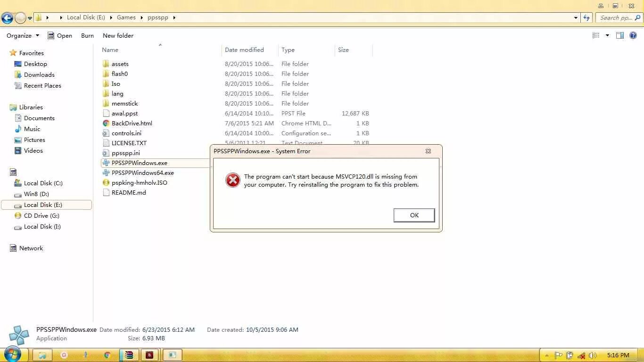Select Recent Places under Favorites
The image size is (644, 362).
click(42, 85)
